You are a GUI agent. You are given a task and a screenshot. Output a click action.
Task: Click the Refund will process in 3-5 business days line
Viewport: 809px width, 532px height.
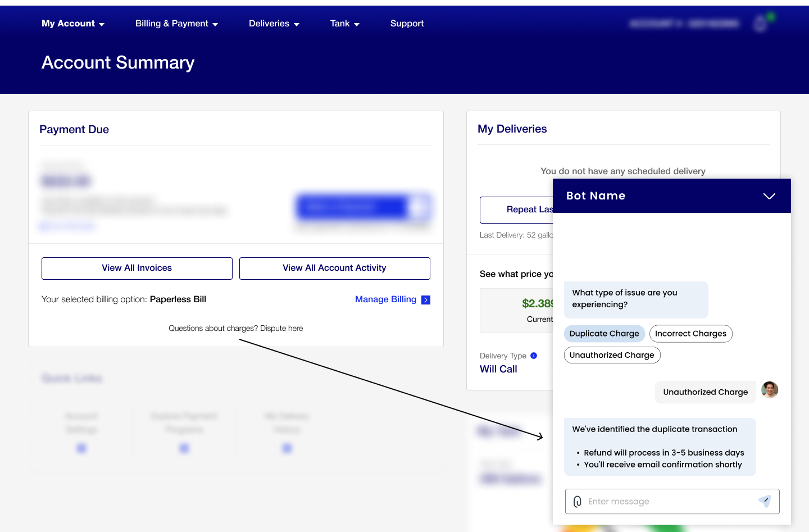[663, 453]
